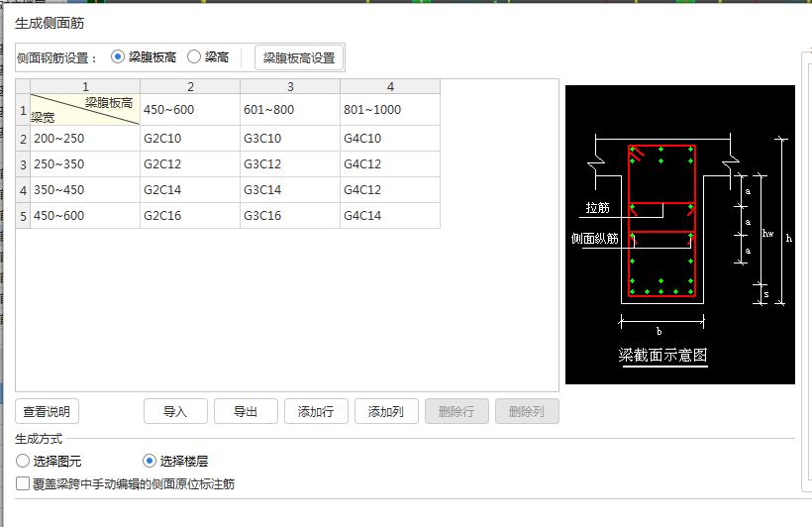Click column header 3 of the table
812x527 pixels.
click(x=290, y=86)
